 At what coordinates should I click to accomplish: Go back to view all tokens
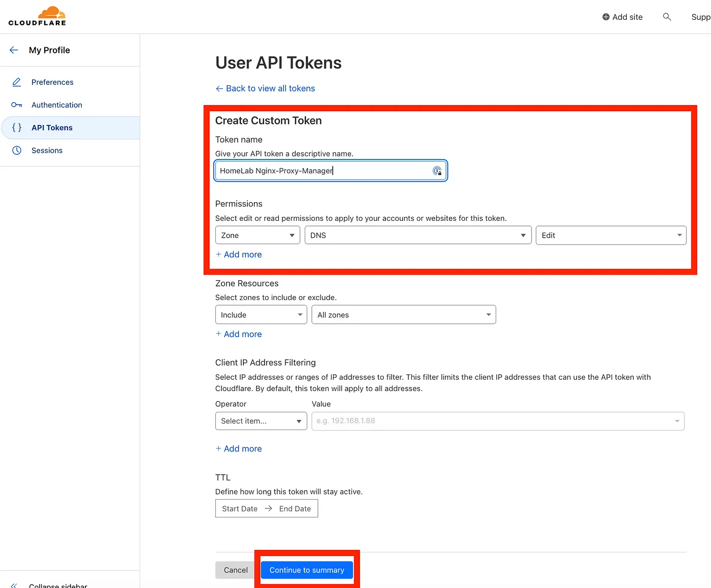click(x=265, y=88)
